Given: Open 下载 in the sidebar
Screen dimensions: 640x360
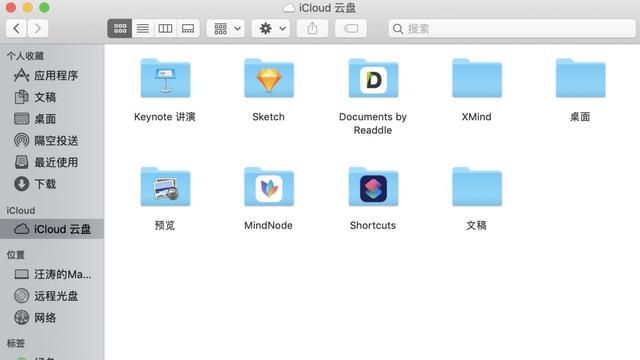Looking at the screenshot, I should [x=52, y=184].
